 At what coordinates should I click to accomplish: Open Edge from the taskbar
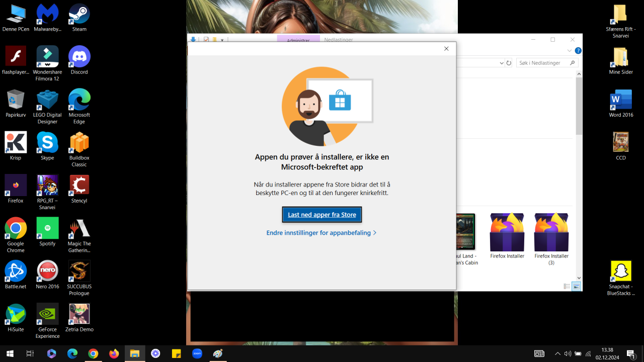pos(72,353)
